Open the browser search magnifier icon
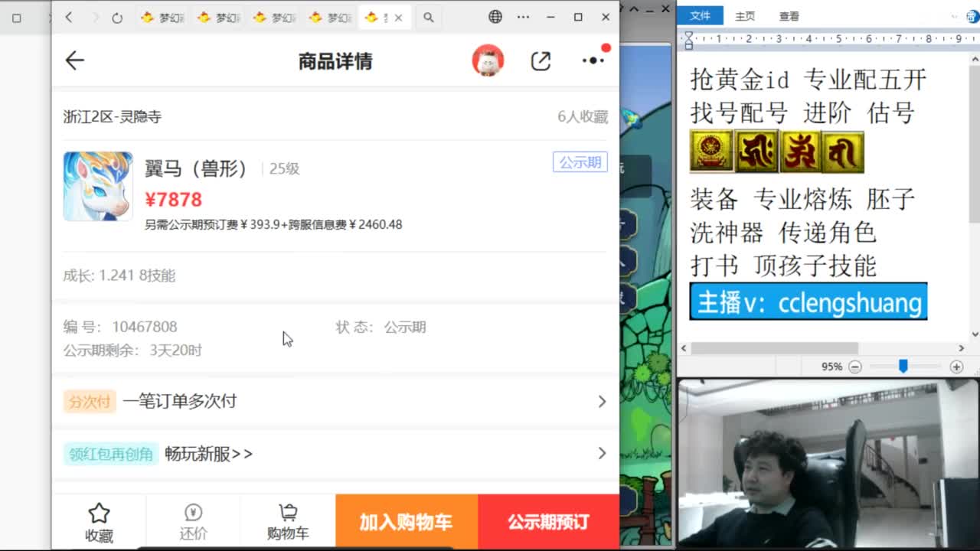The image size is (980, 551). click(429, 17)
